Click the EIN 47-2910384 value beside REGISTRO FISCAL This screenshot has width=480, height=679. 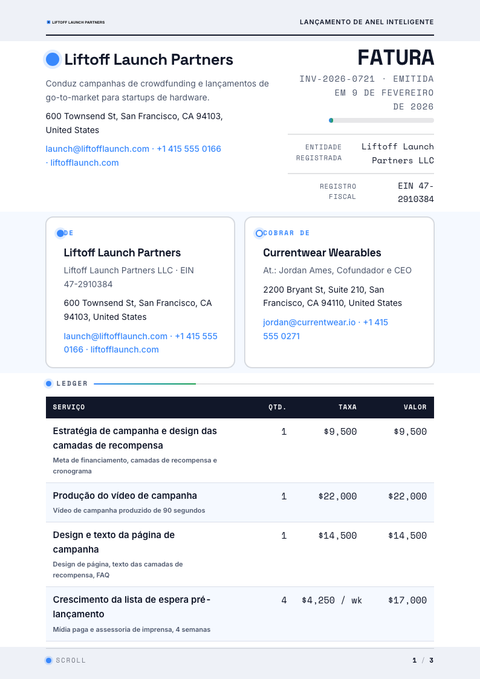(416, 192)
